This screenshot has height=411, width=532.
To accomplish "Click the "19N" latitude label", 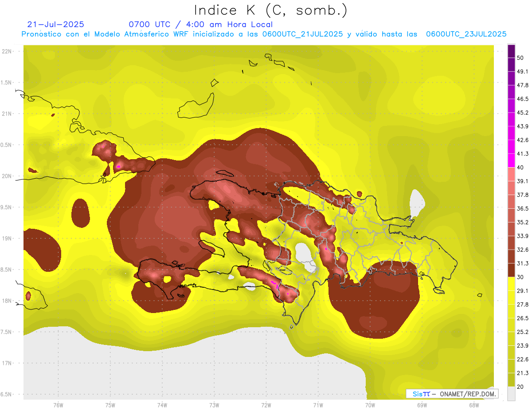I will click(x=8, y=239).
